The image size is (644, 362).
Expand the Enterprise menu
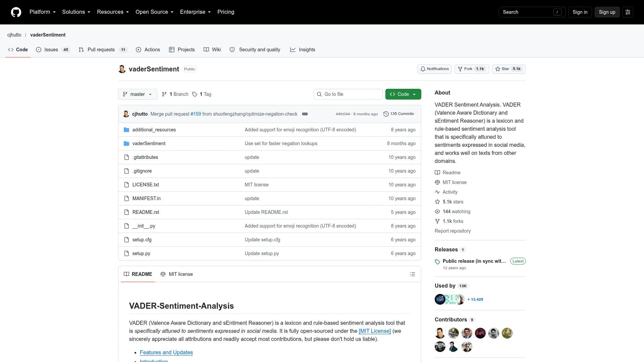pos(196,12)
